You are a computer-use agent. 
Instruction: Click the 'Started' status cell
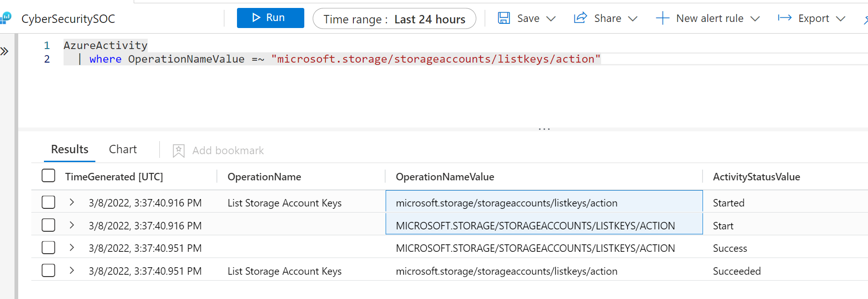coord(729,203)
